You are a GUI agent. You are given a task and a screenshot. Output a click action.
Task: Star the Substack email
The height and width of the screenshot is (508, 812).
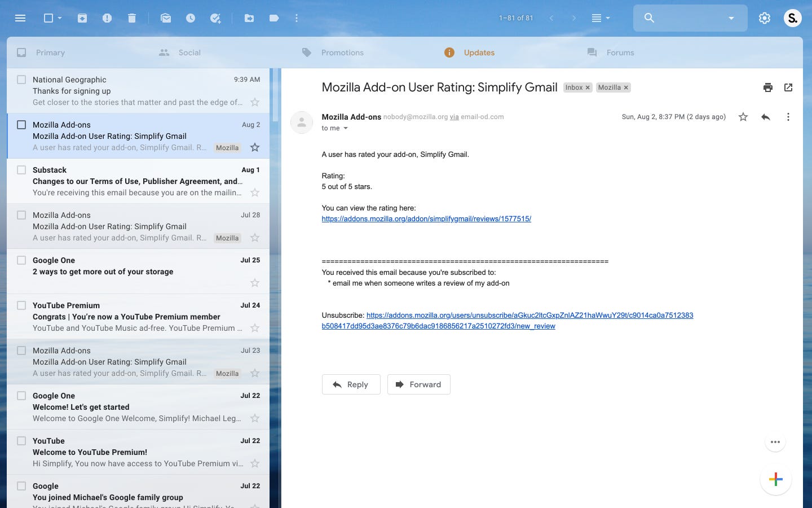(x=254, y=192)
